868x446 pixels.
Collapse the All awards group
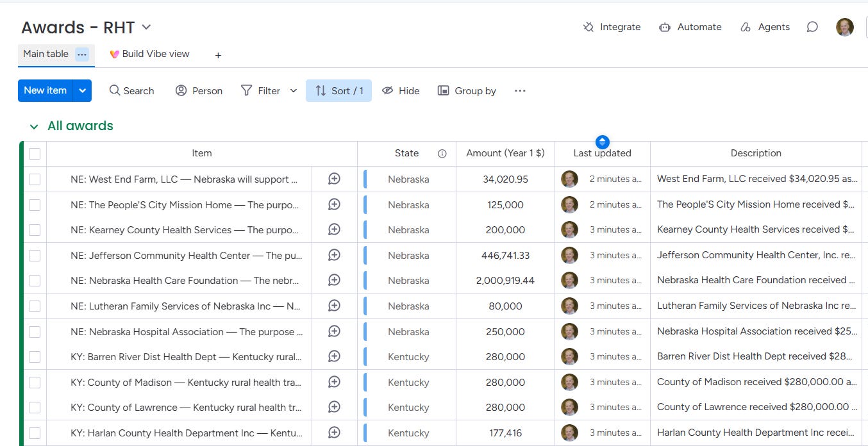[x=34, y=126]
